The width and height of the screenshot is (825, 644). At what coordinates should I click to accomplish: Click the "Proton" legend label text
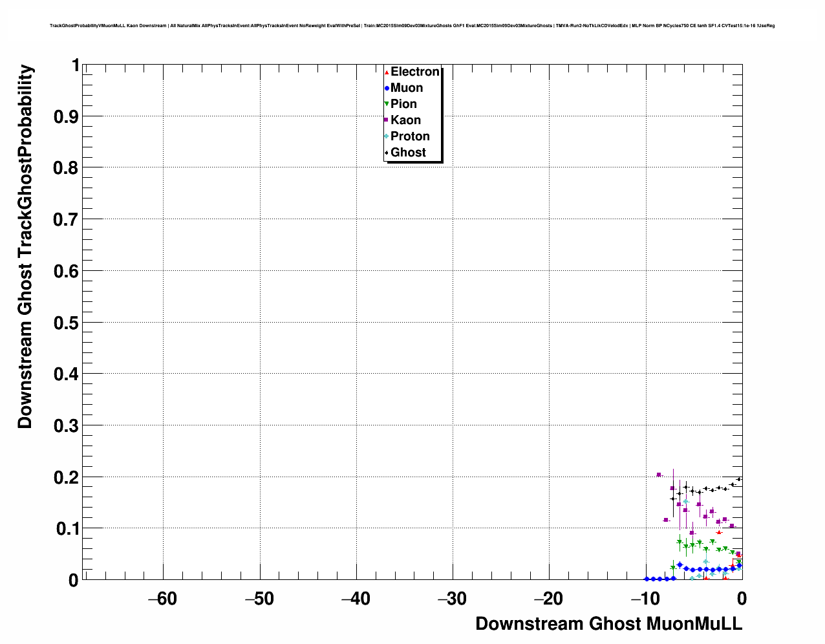point(410,136)
